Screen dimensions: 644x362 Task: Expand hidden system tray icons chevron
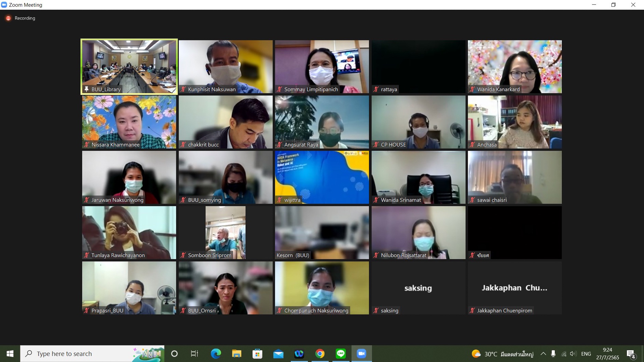tap(543, 354)
